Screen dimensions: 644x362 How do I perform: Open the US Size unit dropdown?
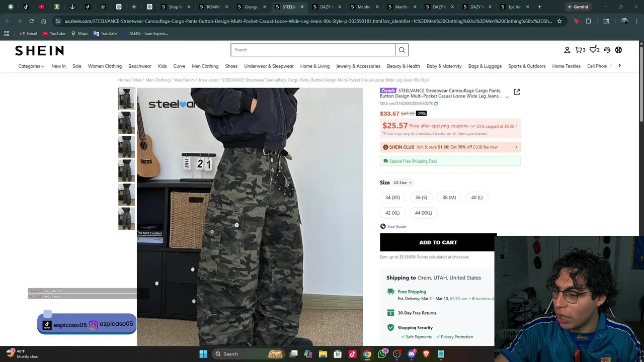click(x=403, y=183)
